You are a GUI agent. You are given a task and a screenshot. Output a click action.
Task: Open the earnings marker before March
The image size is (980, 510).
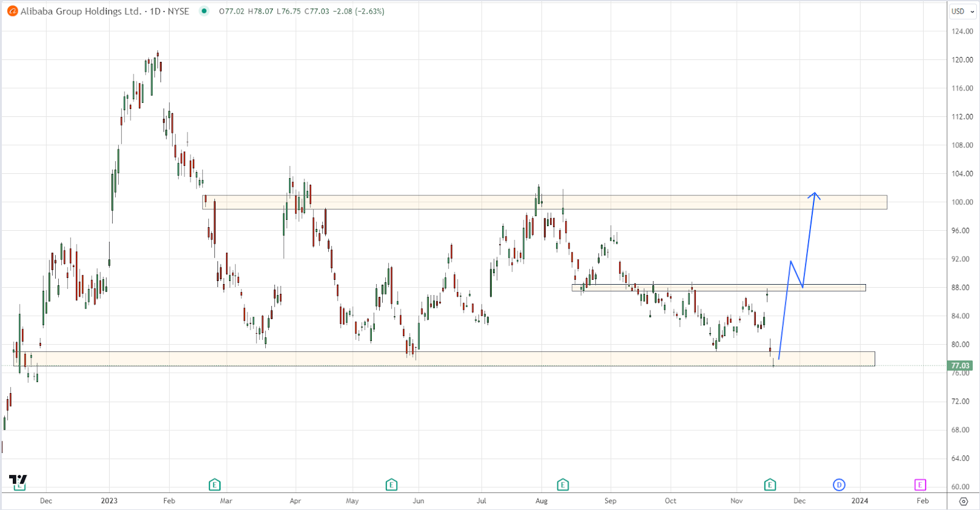pyautogui.click(x=214, y=485)
